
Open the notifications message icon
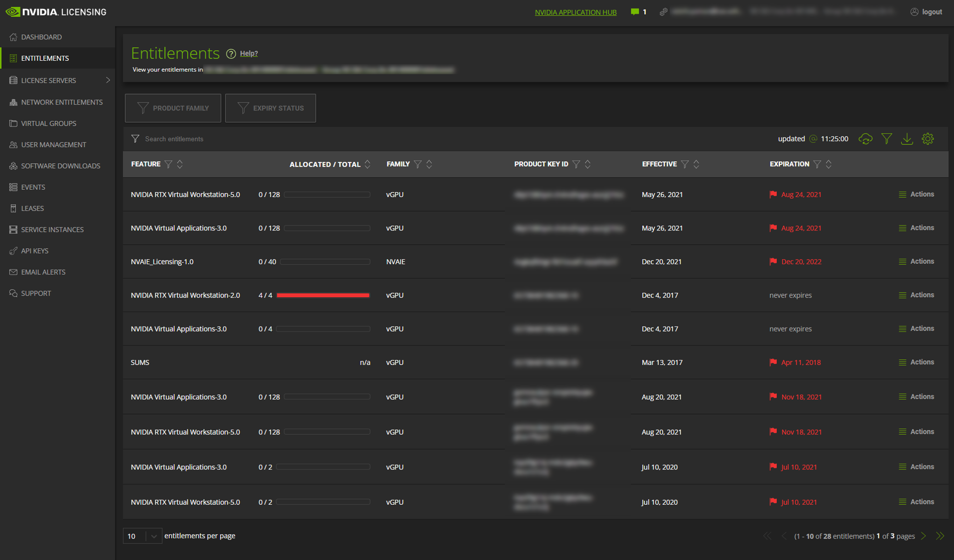(634, 12)
